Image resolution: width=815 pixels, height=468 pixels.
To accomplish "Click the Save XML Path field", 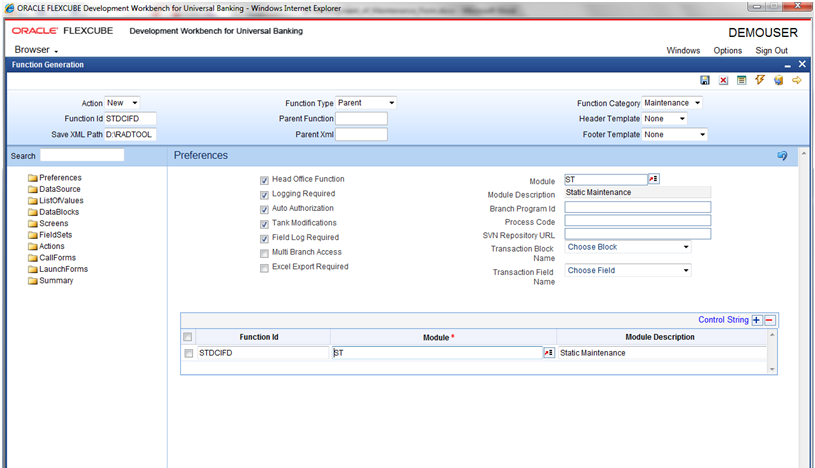I will 130,134.
